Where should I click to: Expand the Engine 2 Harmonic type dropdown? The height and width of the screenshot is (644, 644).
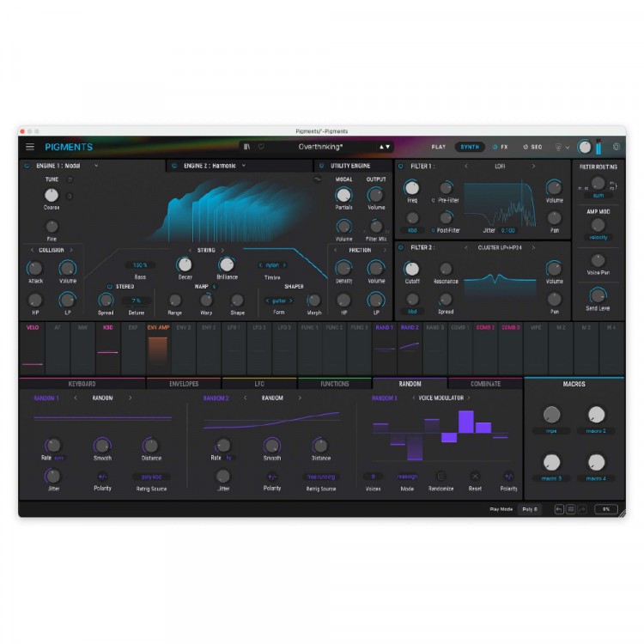point(244,166)
